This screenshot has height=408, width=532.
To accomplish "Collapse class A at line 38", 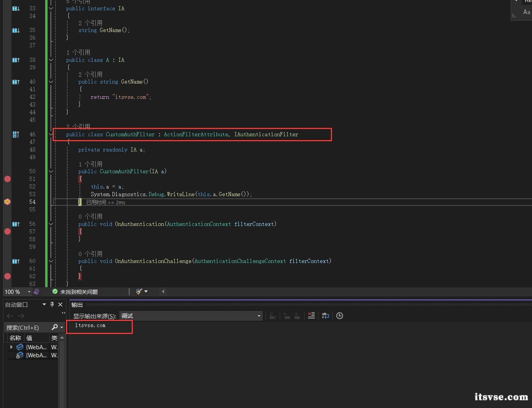I will pyautogui.click(x=51, y=60).
